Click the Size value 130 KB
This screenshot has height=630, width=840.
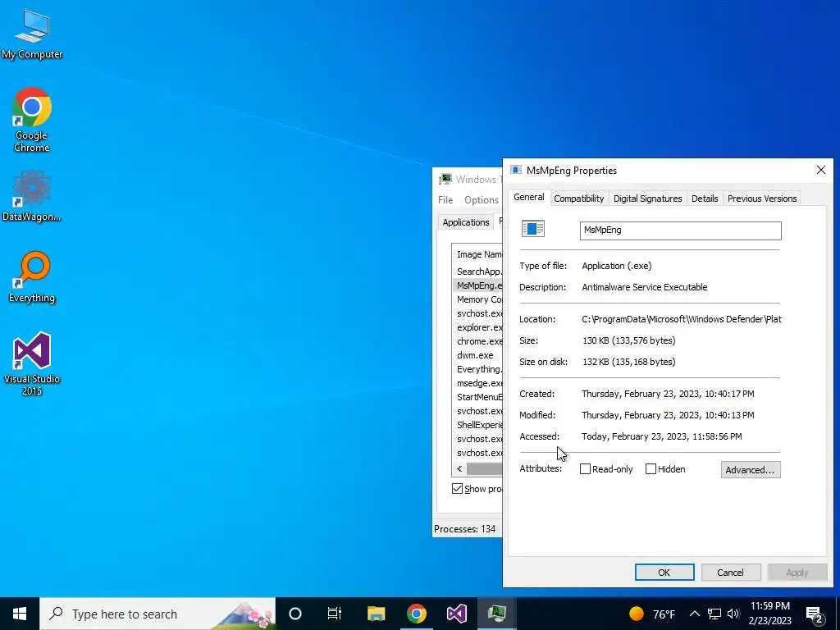click(x=629, y=340)
